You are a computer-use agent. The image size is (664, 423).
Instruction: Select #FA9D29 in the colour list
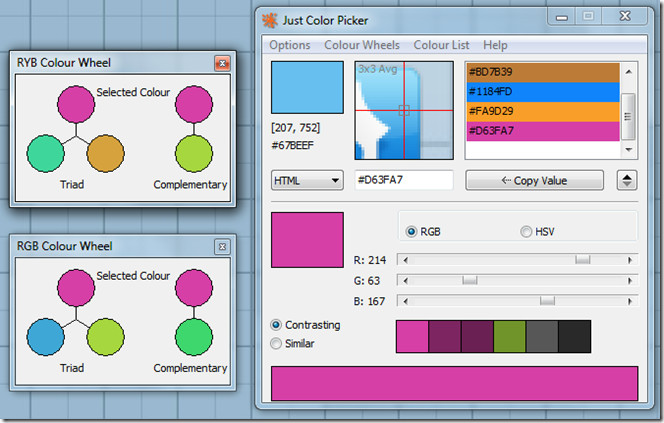(x=543, y=112)
